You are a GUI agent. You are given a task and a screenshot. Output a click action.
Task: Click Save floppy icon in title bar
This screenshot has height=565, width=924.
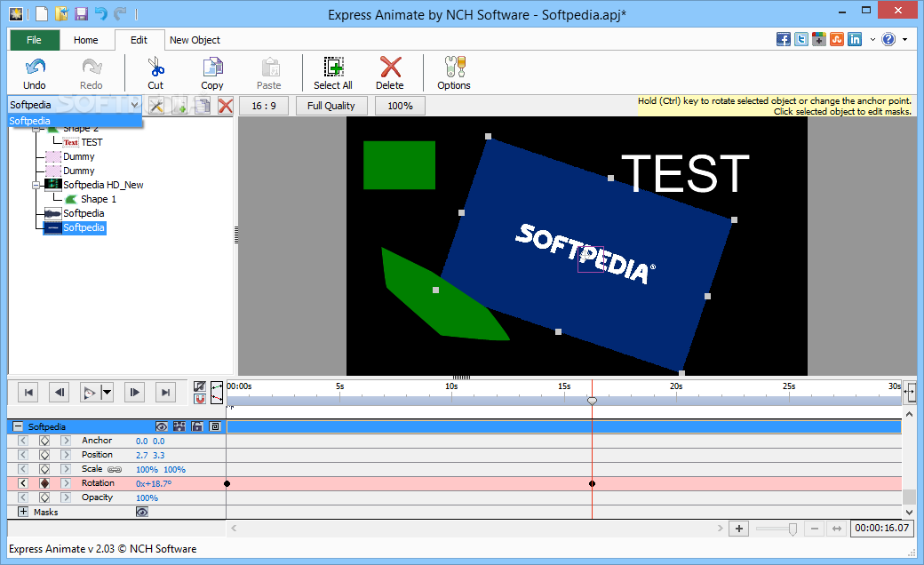pyautogui.click(x=81, y=13)
